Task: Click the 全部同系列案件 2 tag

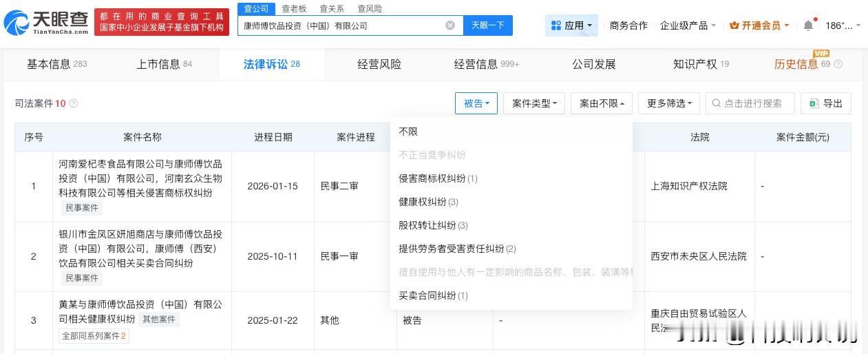Action: click(95, 336)
